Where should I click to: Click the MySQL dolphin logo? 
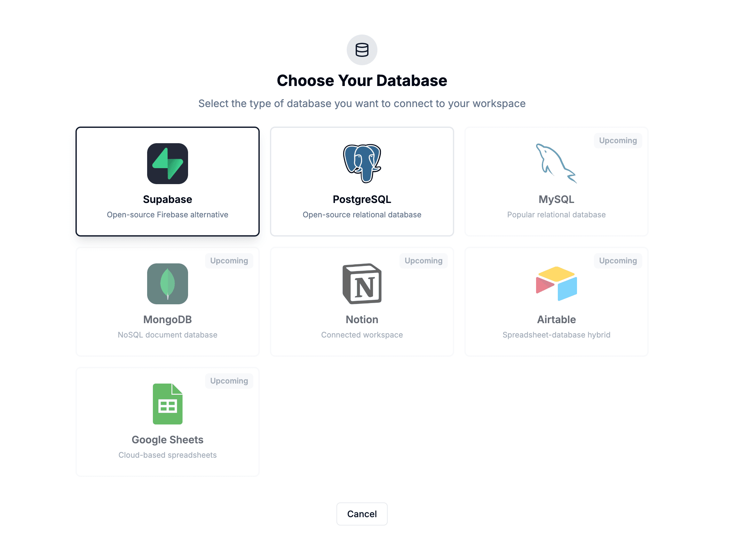[556, 163]
